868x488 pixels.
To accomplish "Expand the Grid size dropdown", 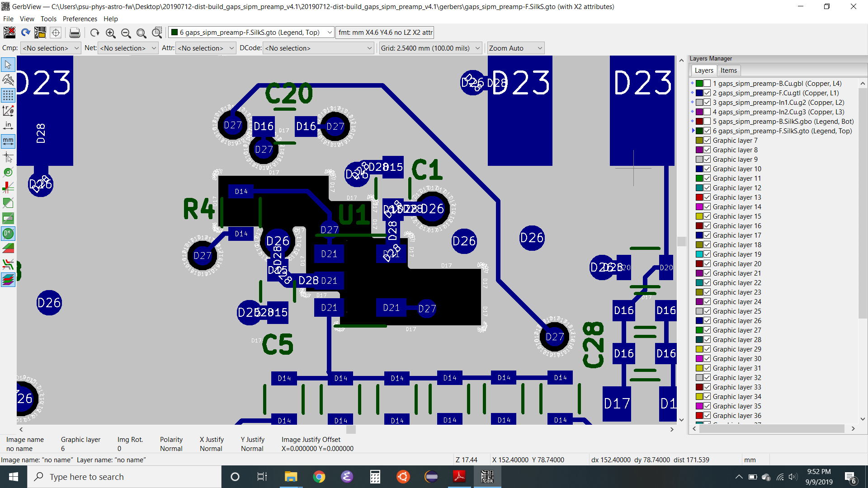I will tap(477, 48).
